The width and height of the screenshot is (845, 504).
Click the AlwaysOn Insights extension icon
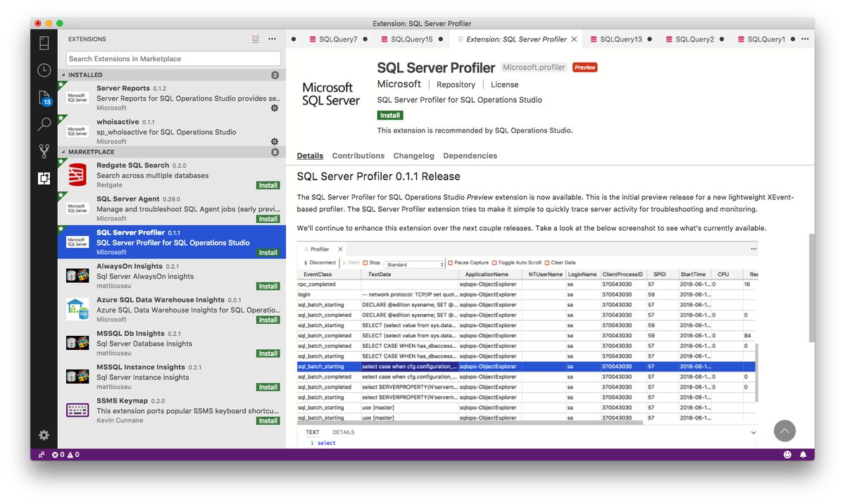point(77,275)
